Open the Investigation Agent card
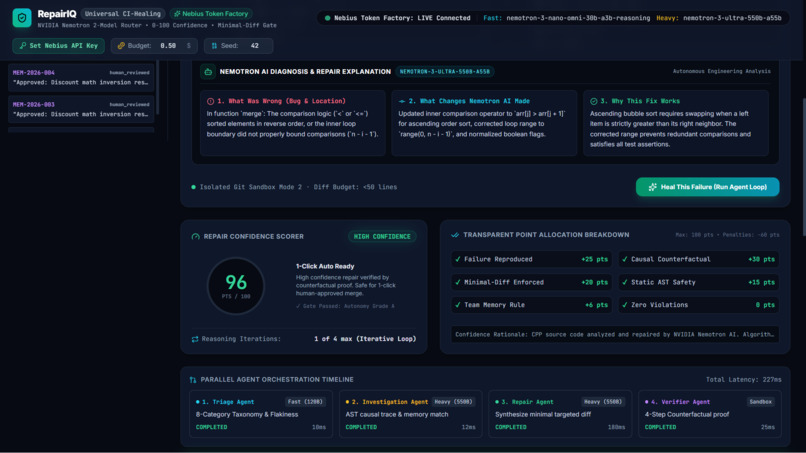The height and width of the screenshot is (453, 806). 410,414
